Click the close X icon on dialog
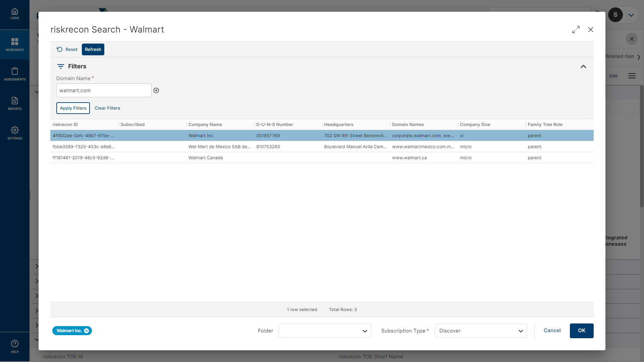Viewport: 644px width, 362px height. (x=591, y=29)
